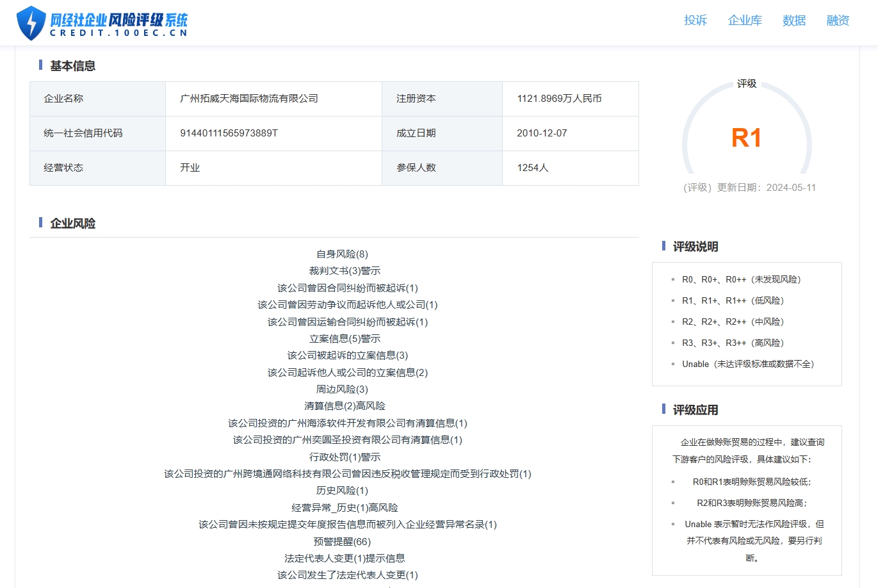This screenshot has width=878, height=588.
Task: Click the 广州跨境通网络科技有限公司 penalty row
Action: click(x=347, y=474)
